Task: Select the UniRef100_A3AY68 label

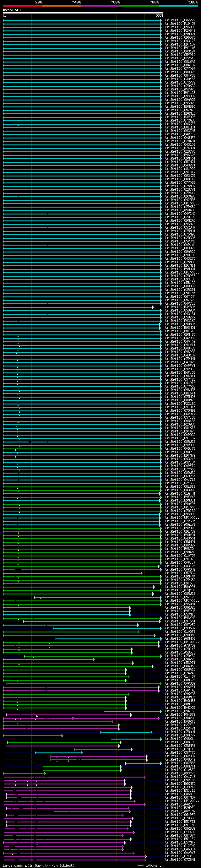Action: [x=180, y=79]
